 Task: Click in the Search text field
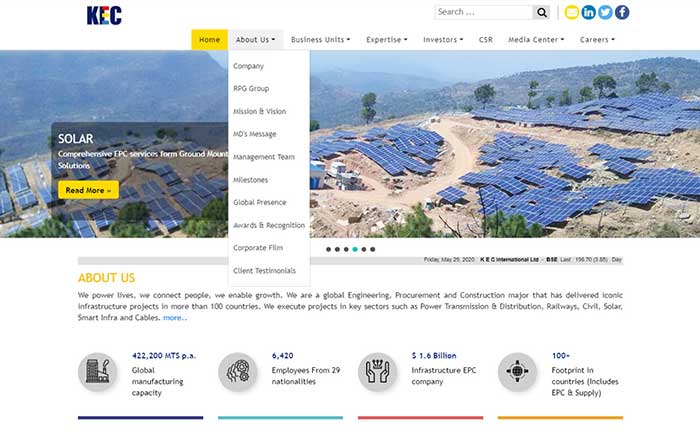click(483, 12)
